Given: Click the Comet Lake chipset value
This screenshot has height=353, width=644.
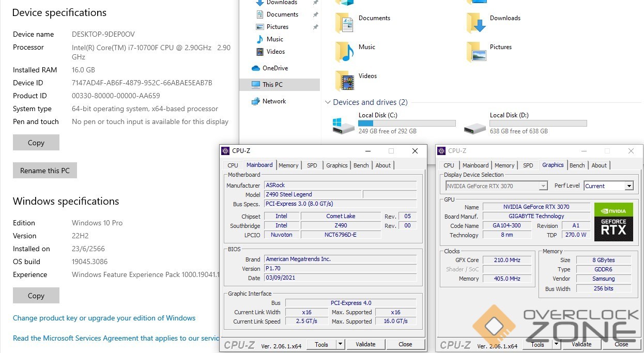Looking at the screenshot, I should (x=341, y=216).
